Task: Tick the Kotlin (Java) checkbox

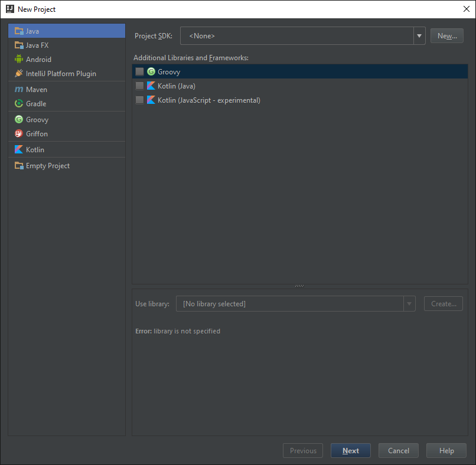Action: [139, 86]
